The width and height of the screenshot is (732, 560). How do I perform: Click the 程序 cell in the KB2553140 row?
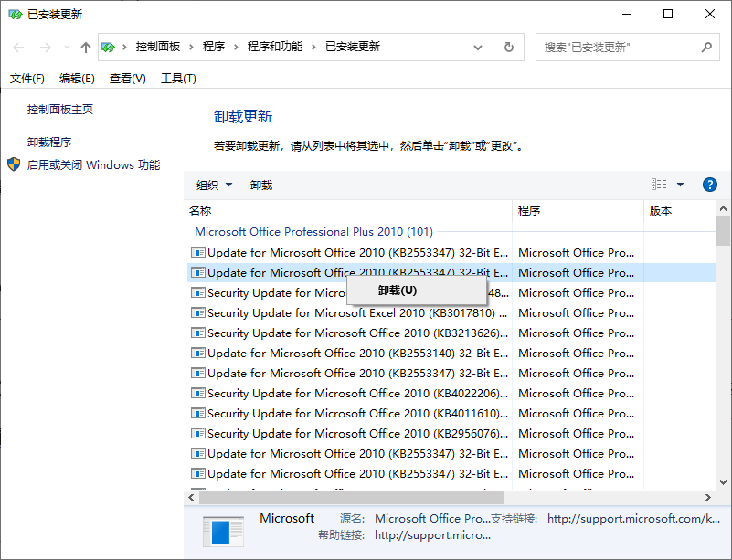576,353
